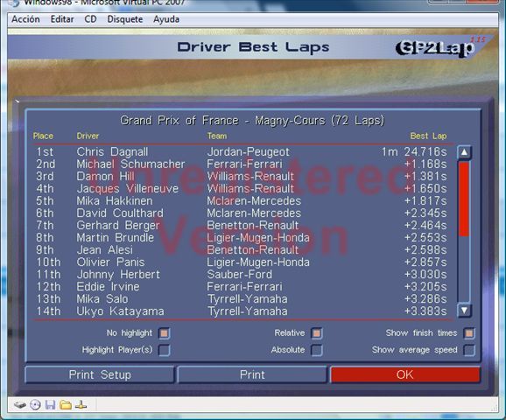Select the Eddie Irvine row
This screenshot has height=420, width=506.
coord(242,287)
